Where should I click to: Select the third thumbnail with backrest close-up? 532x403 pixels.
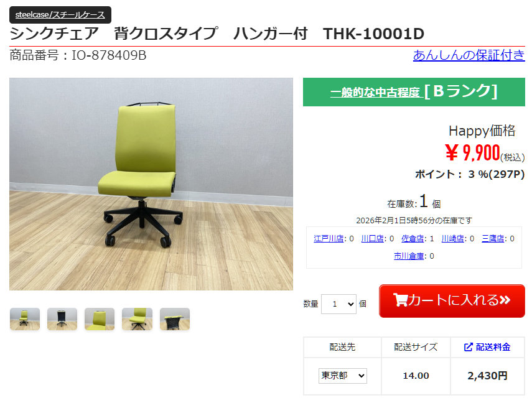pyautogui.click(x=100, y=319)
